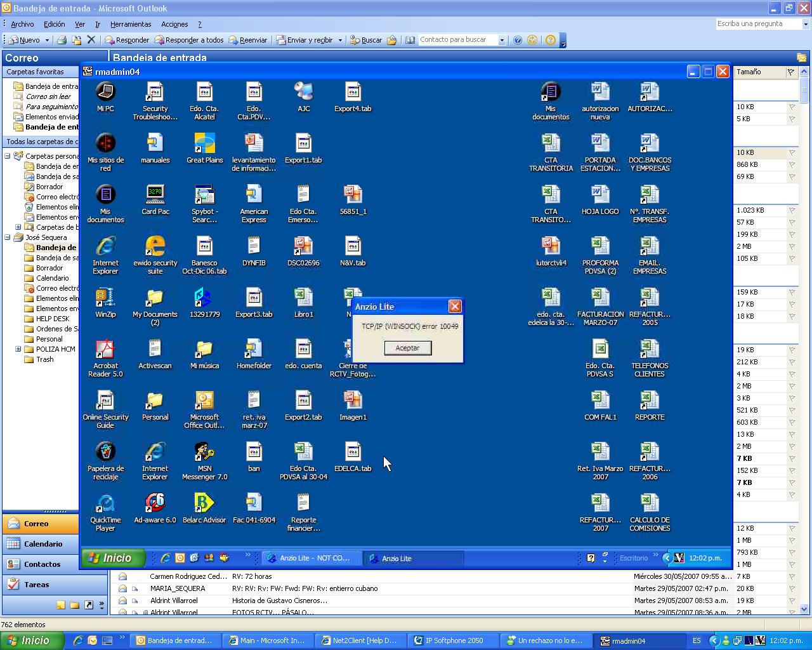
Task: Open the Ir menu
Action: (x=98, y=24)
